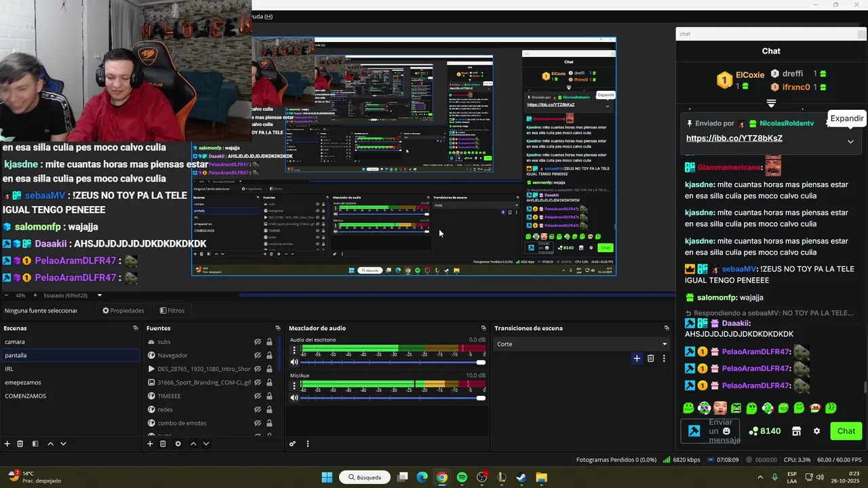The image size is (868, 488).
Task: Open the Corte transition dropdown
Action: tap(581, 344)
